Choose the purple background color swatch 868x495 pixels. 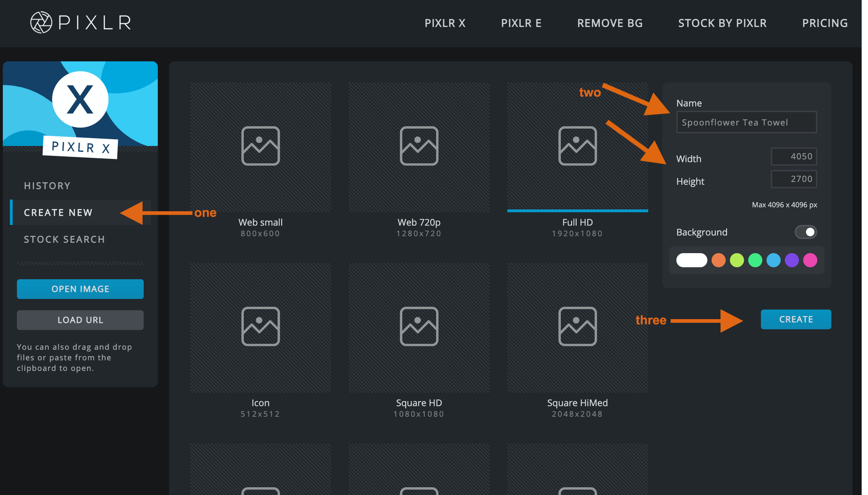click(792, 260)
